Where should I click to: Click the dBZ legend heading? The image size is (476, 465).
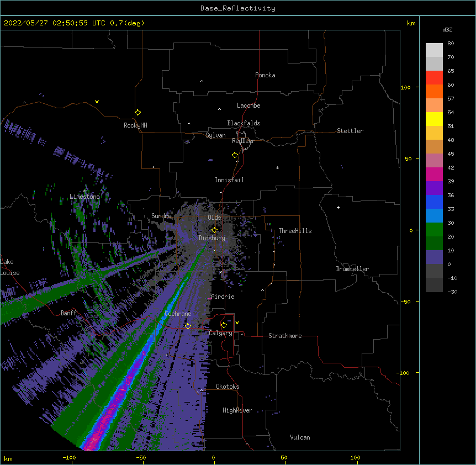pyautogui.click(x=447, y=29)
